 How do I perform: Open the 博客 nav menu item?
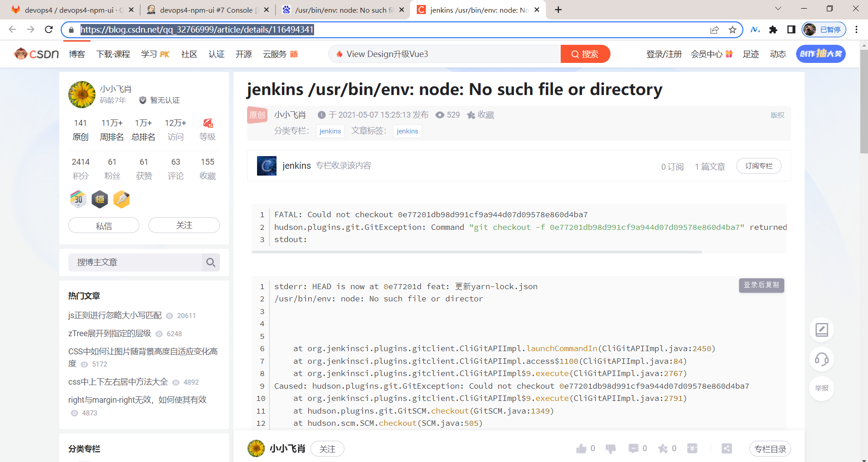pyautogui.click(x=77, y=54)
